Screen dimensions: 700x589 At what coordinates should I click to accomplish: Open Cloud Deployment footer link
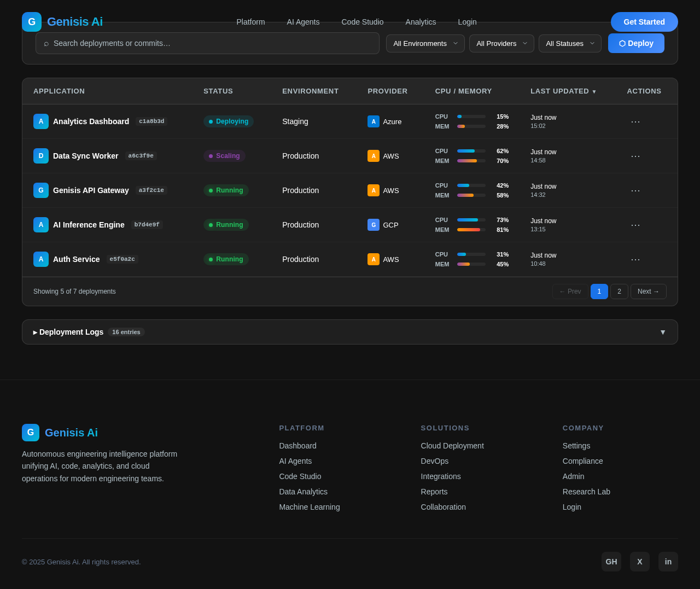452,446
